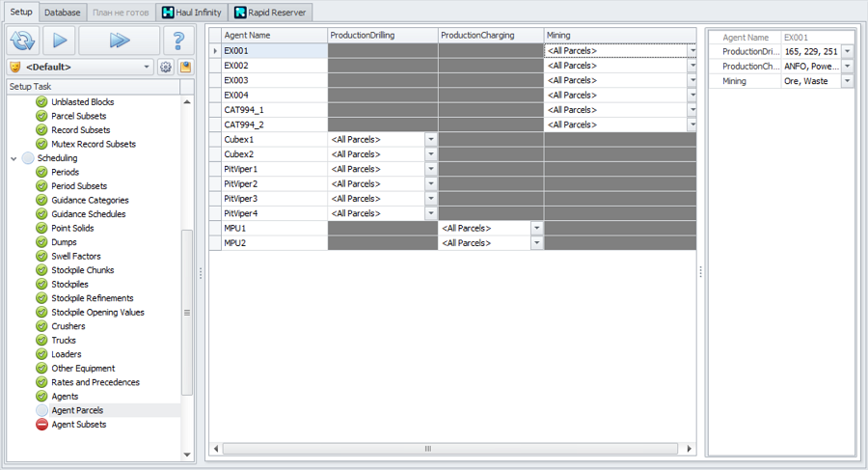This screenshot has height=470, width=868.
Task: Click green check icon beside Trucks
Action: [41, 341]
